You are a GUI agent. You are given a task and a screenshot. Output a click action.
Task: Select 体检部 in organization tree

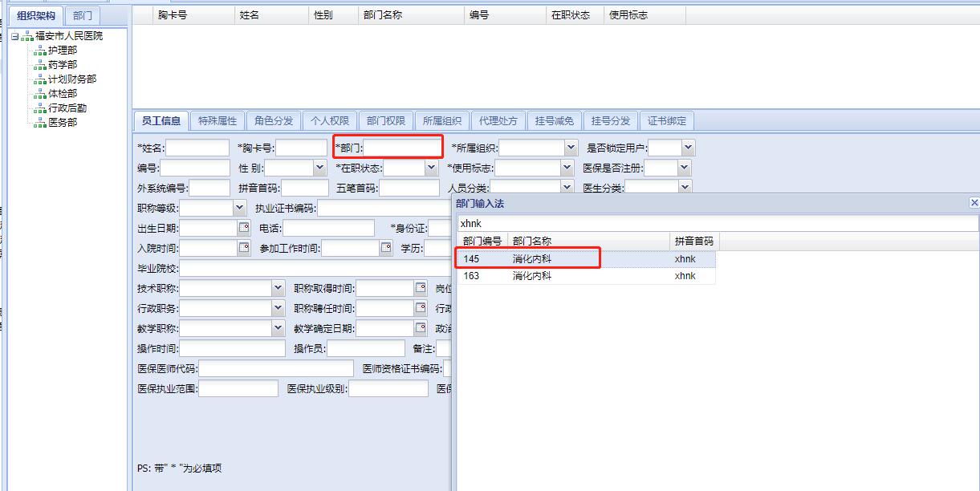[63, 94]
